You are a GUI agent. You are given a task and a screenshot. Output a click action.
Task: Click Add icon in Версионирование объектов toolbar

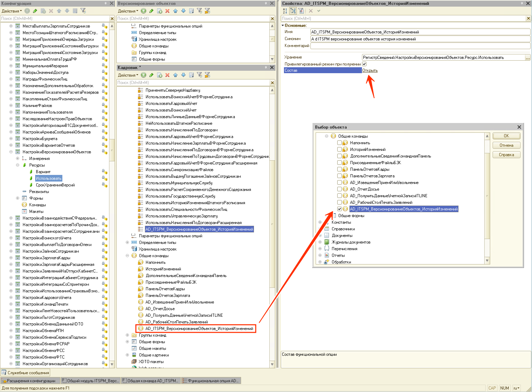144,11
